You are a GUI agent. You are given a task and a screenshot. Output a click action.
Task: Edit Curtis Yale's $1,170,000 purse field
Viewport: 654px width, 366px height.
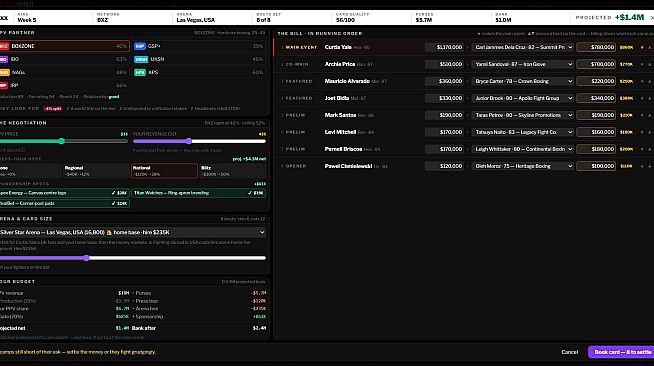coord(444,48)
